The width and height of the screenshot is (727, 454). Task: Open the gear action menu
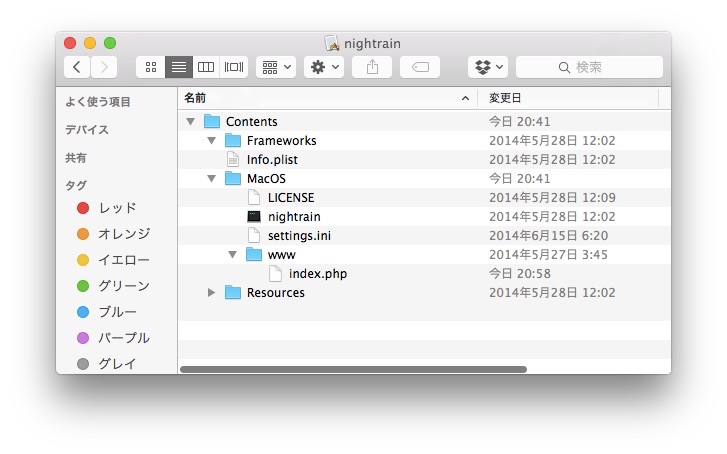pos(324,67)
